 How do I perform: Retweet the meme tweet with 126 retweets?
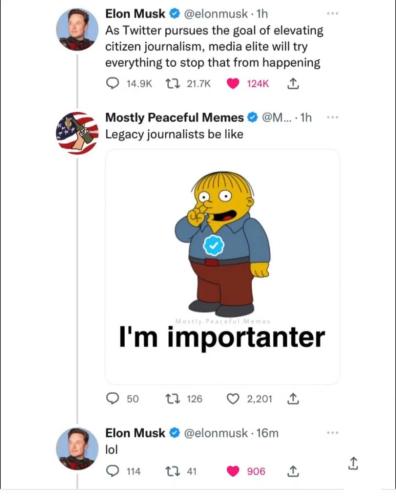tap(173, 398)
